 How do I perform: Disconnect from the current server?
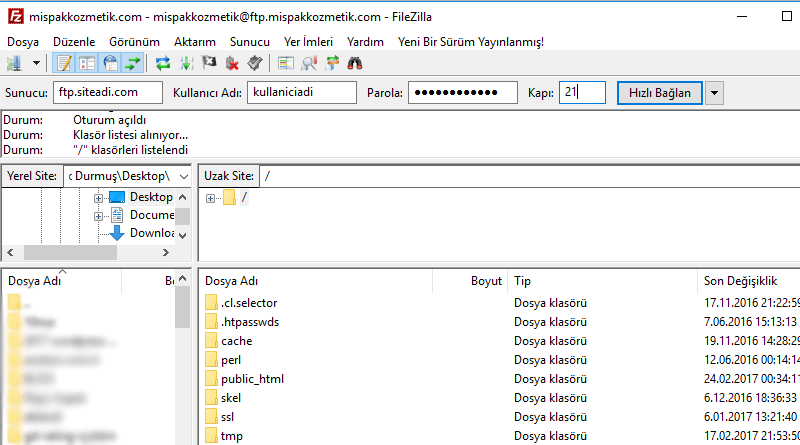pyautogui.click(x=232, y=63)
